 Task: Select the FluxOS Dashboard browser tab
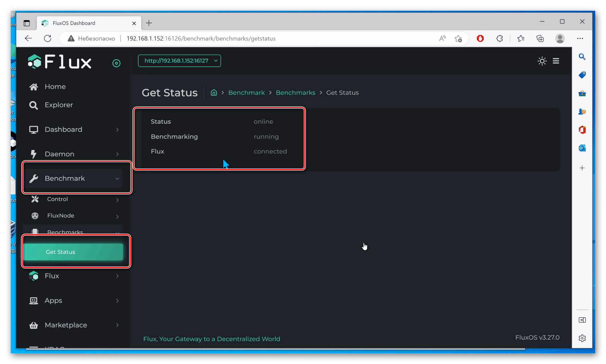coord(89,23)
